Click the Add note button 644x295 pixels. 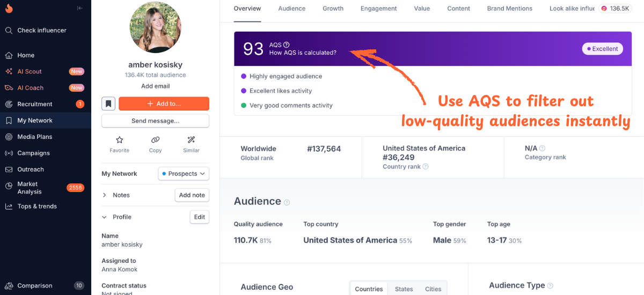[x=192, y=195]
